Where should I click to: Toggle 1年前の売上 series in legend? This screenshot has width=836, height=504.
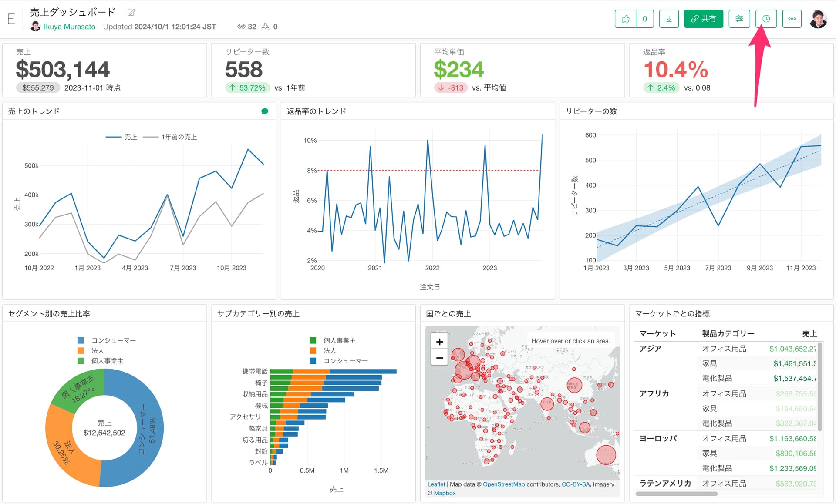tap(170, 137)
